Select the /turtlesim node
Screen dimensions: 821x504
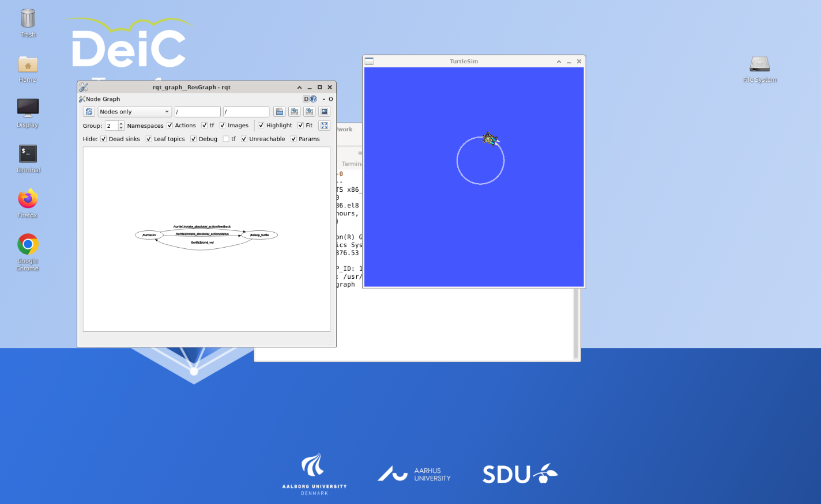click(149, 235)
